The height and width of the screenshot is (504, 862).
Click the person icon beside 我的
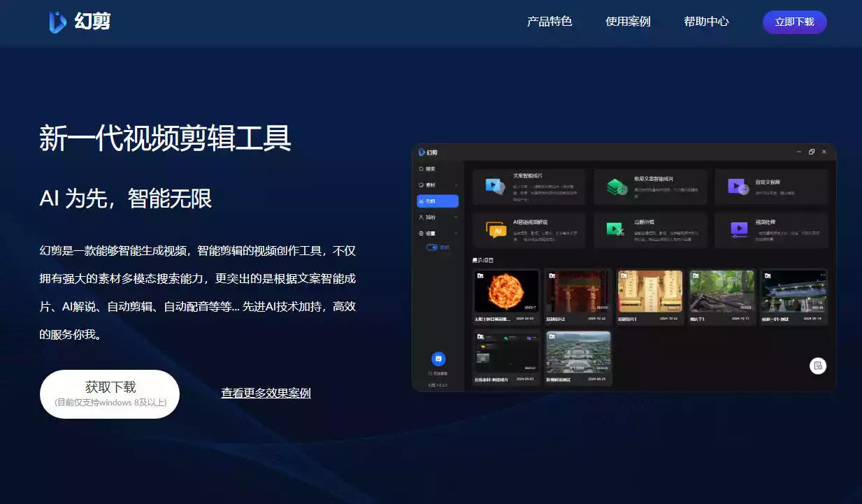pyautogui.click(x=421, y=217)
